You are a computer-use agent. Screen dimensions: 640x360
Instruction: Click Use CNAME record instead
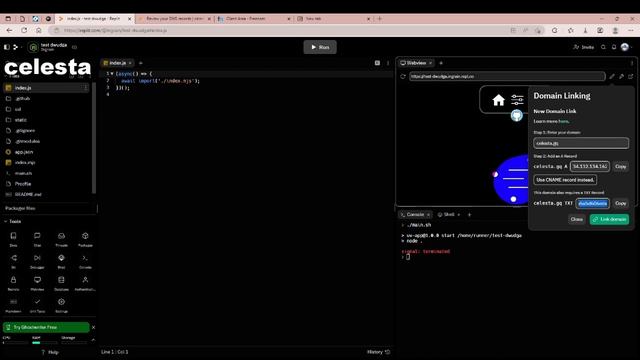[565, 180]
